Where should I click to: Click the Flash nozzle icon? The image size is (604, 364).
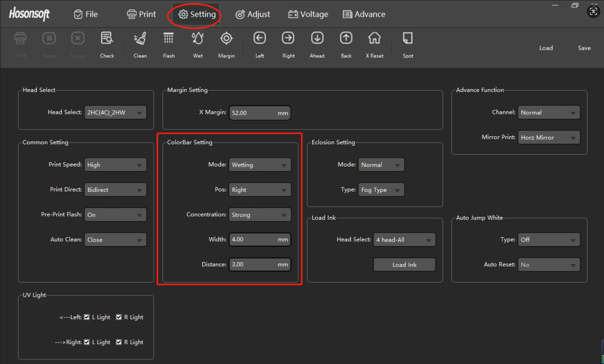click(x=169, y=39)
